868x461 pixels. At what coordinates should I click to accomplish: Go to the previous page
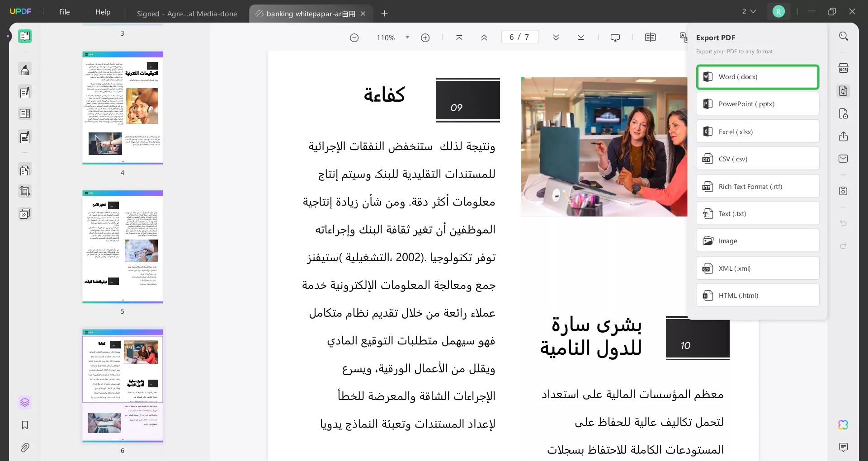pos(484,38)
